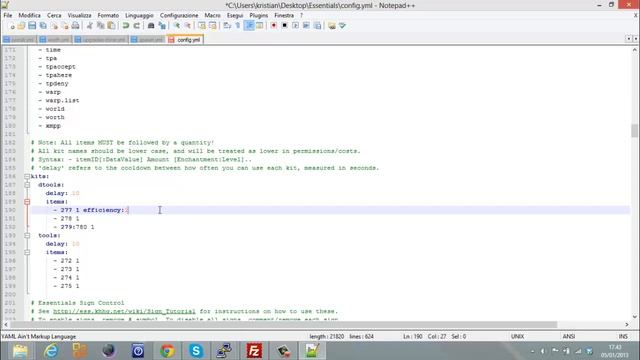The image size is (640, 360).
Task: Open the Formato menu
Action: coord(108,15)
